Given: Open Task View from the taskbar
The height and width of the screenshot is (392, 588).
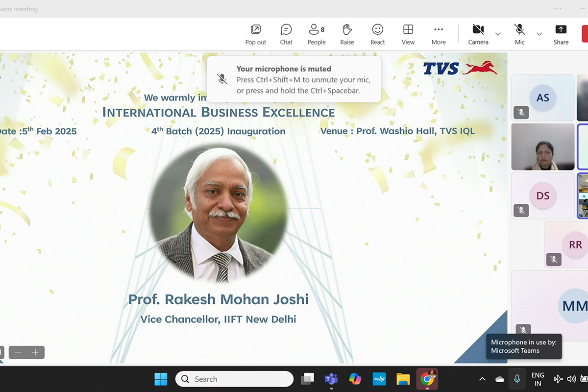Looking at the screenshot, I should [307, 379].
